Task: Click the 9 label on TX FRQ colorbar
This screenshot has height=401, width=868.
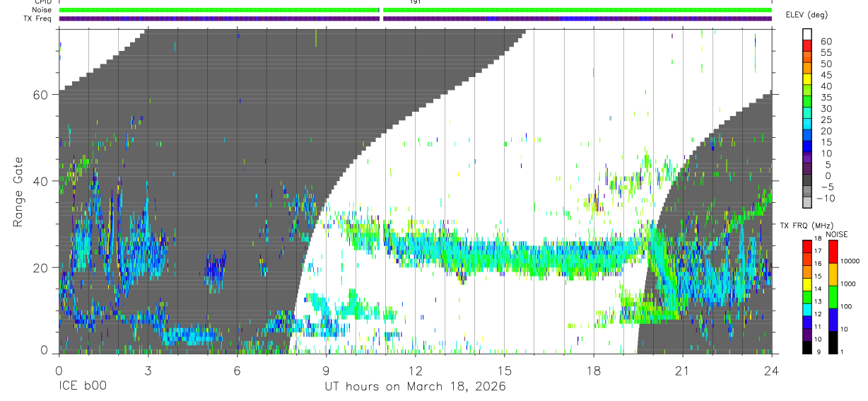Action: pyautogui.click(x=819, y=352)
